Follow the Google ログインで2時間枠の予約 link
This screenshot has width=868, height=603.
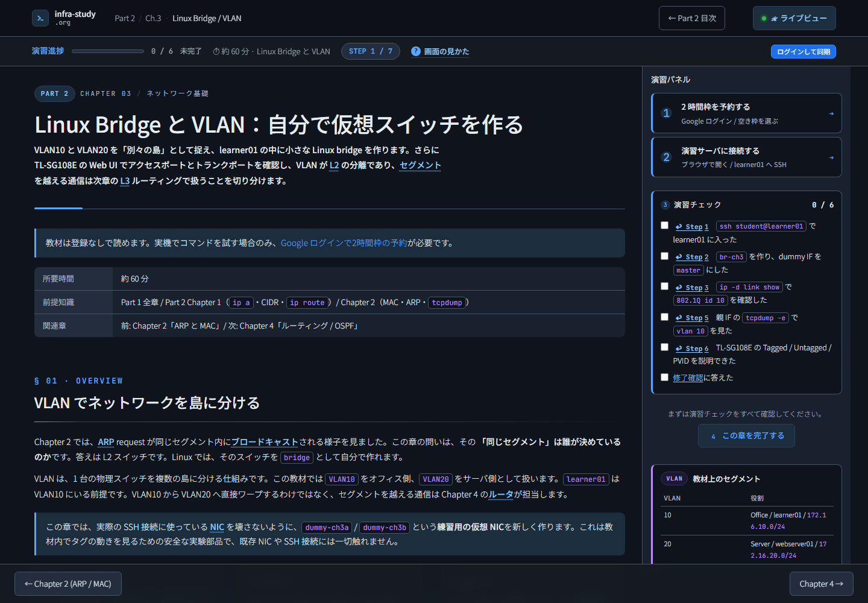[x=344, y=243]
